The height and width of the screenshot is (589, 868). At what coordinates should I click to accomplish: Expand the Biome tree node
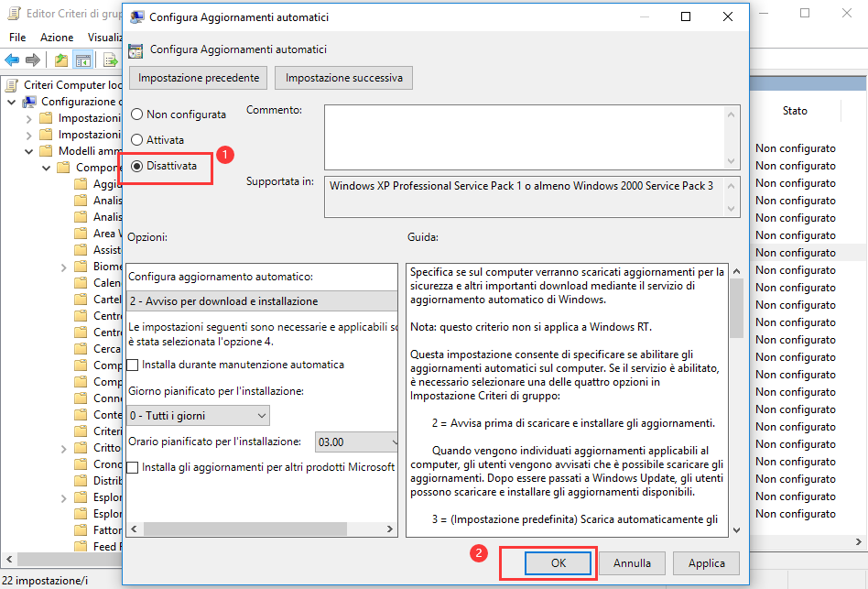click(x=64, y=267)
